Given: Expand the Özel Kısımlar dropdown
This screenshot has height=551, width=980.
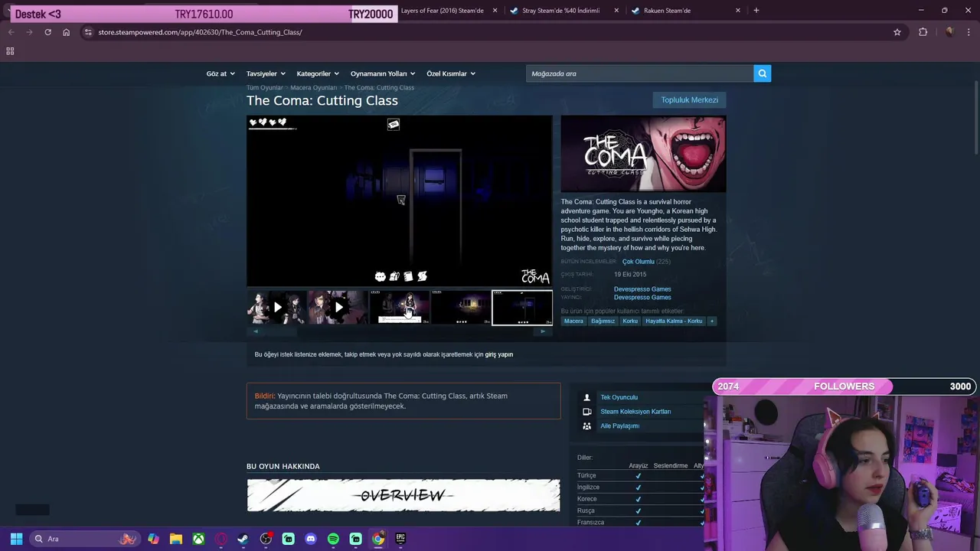Looking at the screenshot, I should [x=451, y=73].
